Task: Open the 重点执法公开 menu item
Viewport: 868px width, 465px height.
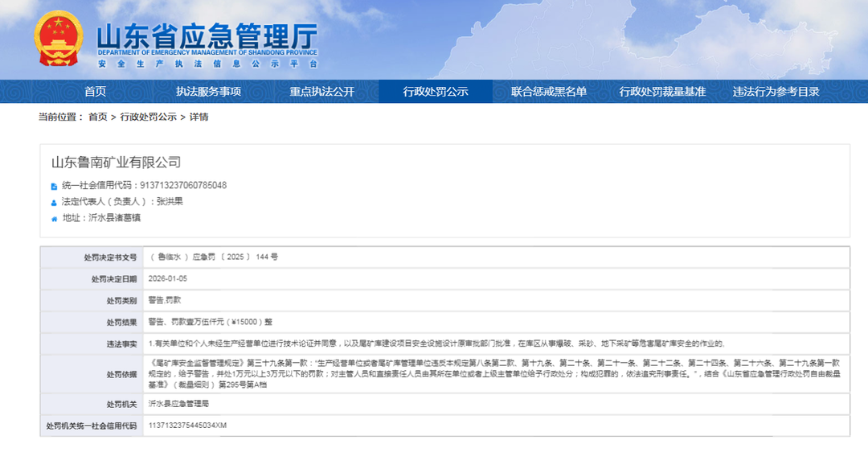Action: pyautogui.click(x=321, y=92)
